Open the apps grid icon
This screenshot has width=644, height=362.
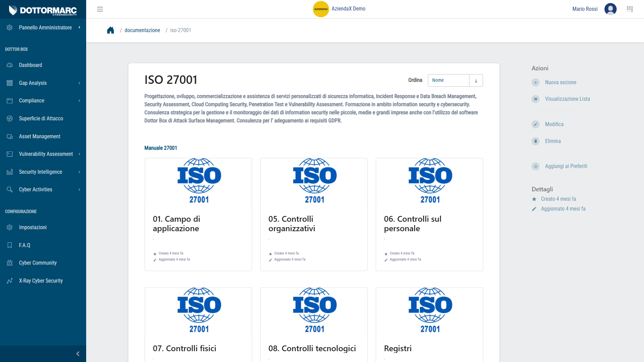pos(630,9)
